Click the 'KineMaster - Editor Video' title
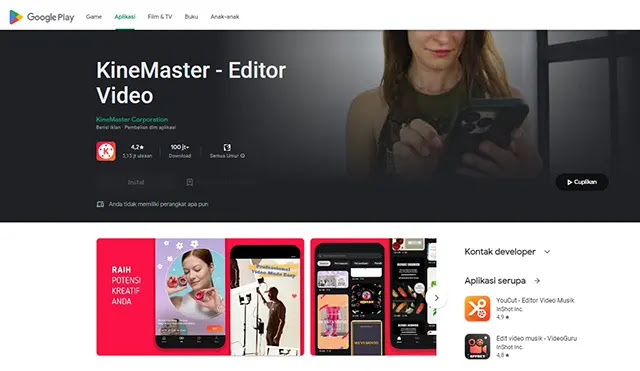Viewport: 640px width, 371px height. pyautogui.click(x=191, y=83)
